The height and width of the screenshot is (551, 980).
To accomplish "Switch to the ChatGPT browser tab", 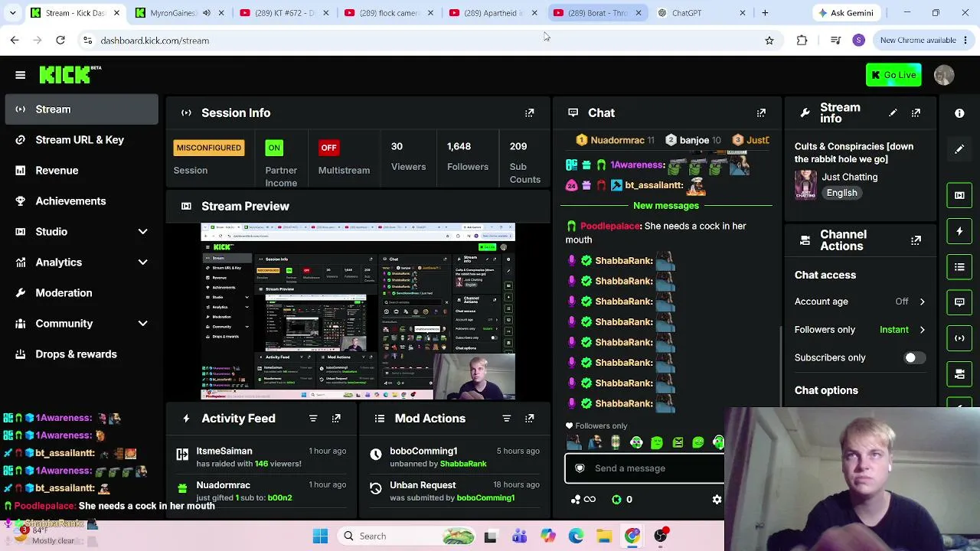I will point(701,13).
